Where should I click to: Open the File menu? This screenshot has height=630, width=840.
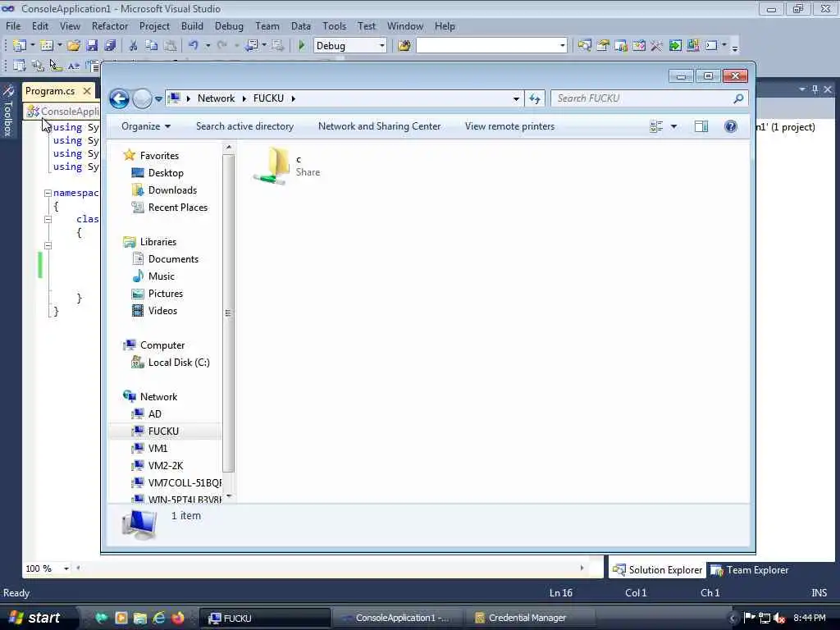(13, 25)
